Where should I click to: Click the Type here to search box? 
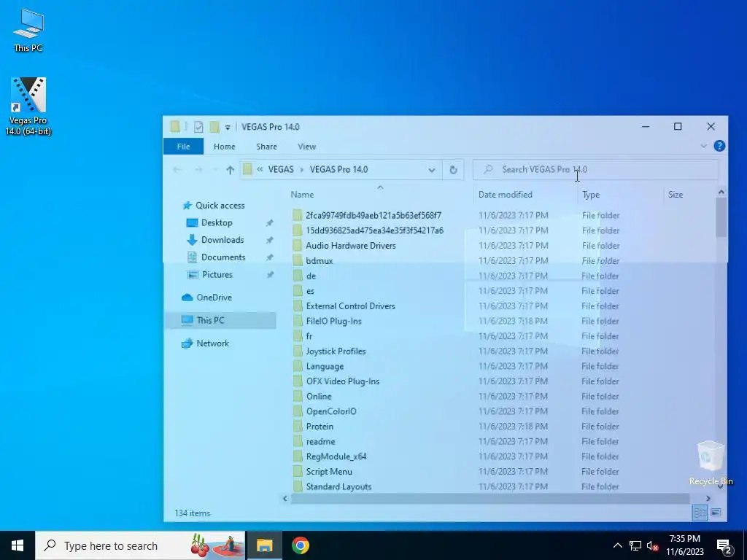click(141, 545)
